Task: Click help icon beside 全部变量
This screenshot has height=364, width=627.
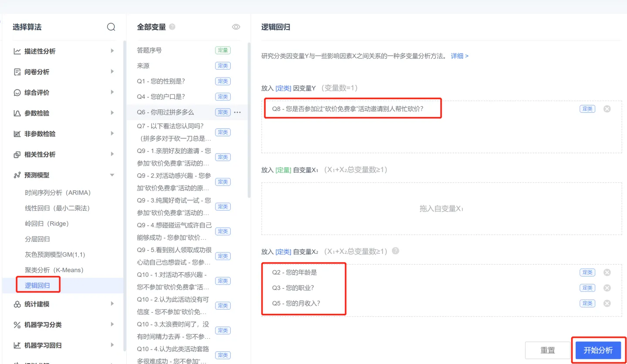Action: [x=172, y=27]
